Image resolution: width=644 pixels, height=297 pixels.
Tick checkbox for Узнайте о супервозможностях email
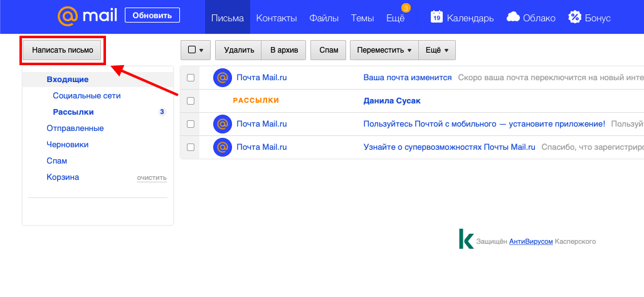point(191,147)
